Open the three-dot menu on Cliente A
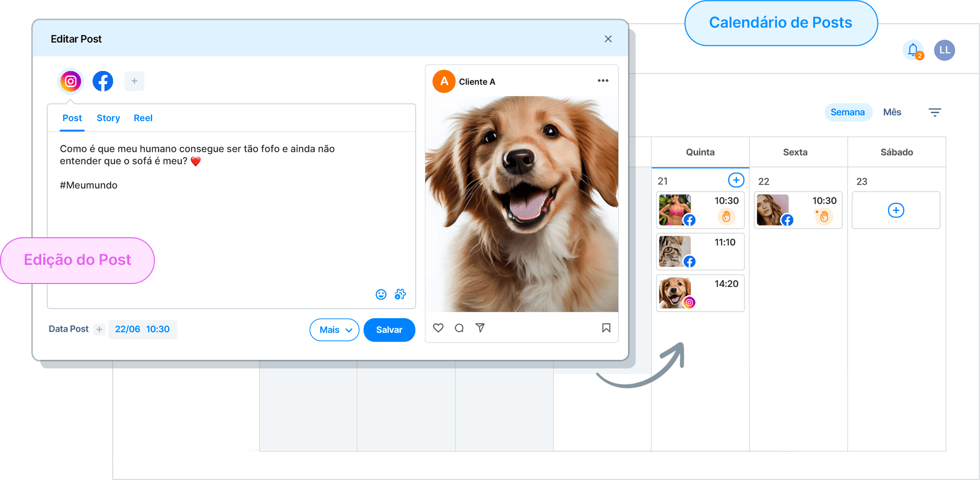980x480 pixels. pos(603,81)
